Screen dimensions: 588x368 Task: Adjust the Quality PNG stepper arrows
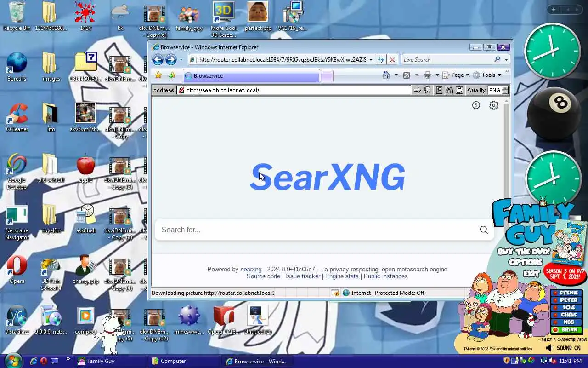(x=505, y=90)
